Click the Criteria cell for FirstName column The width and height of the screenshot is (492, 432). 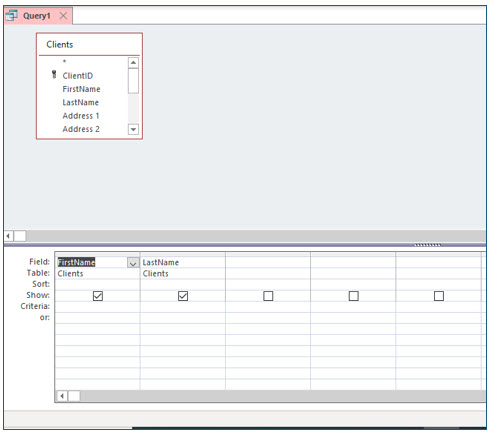[97, 307]
